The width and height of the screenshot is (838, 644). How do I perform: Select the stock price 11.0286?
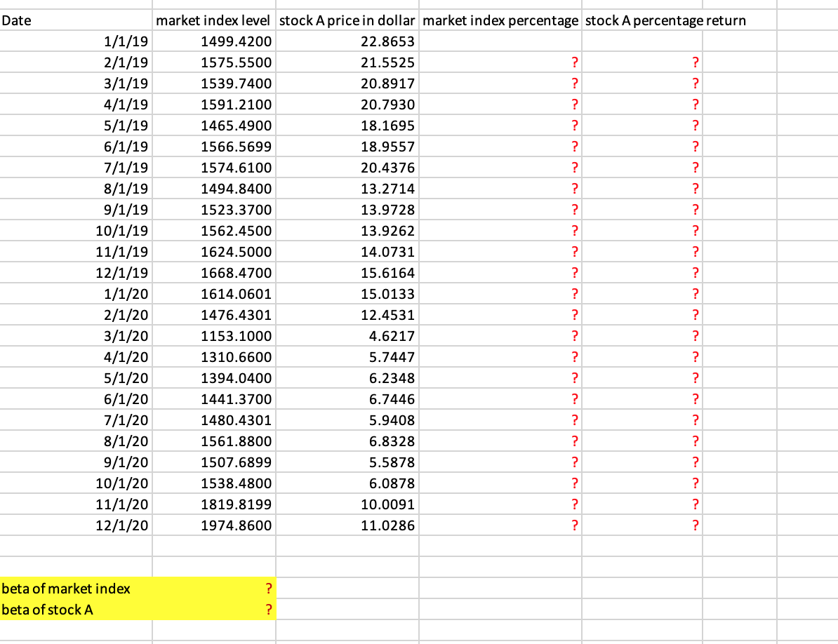click(x=347, y=525)
